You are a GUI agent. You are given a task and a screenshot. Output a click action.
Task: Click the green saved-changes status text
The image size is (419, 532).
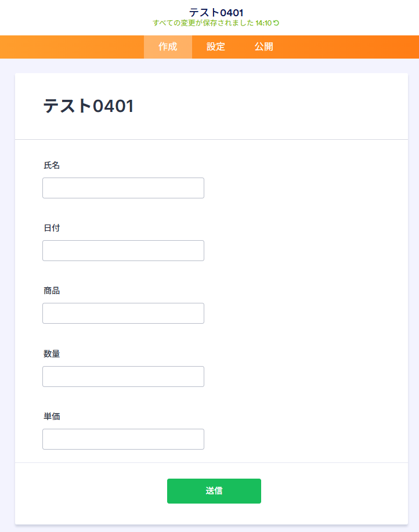point(212,23)
